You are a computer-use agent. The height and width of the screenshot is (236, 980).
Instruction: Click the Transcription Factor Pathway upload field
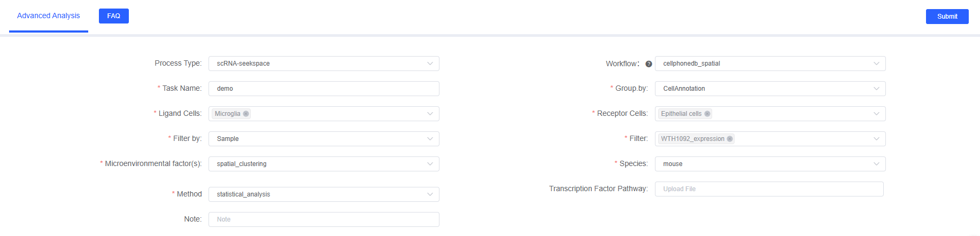coord(769,189)
